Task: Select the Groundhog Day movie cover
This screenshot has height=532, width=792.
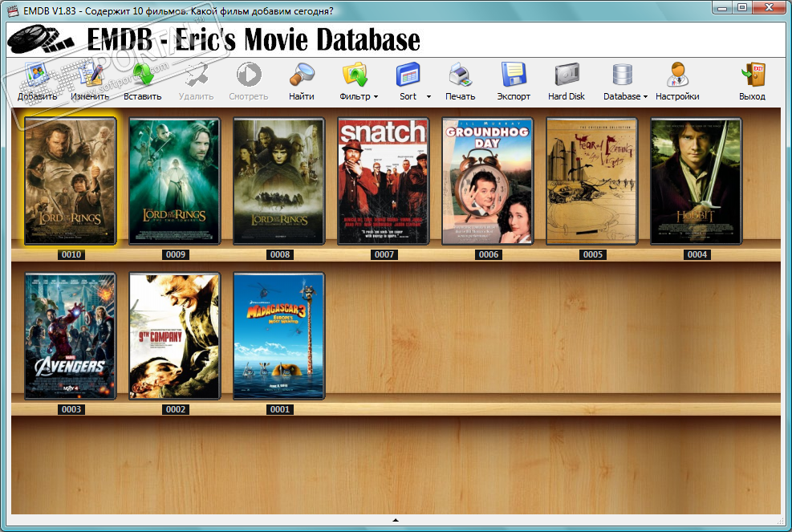Action: 487,181
